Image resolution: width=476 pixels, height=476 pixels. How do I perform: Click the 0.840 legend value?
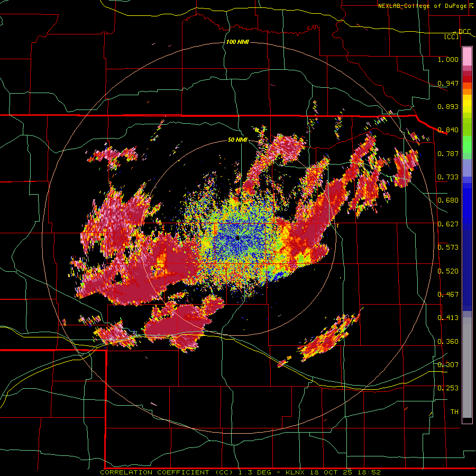448,130
